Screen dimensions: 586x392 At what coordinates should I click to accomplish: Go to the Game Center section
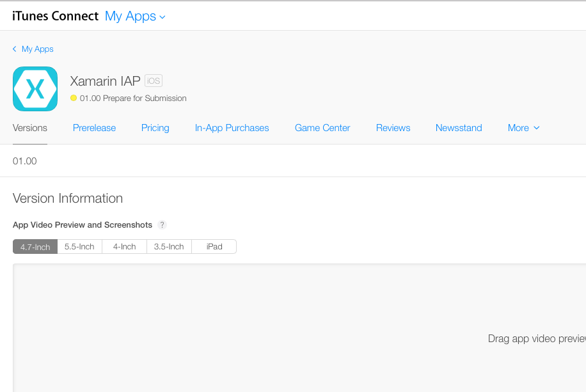(x=322, y=128)
